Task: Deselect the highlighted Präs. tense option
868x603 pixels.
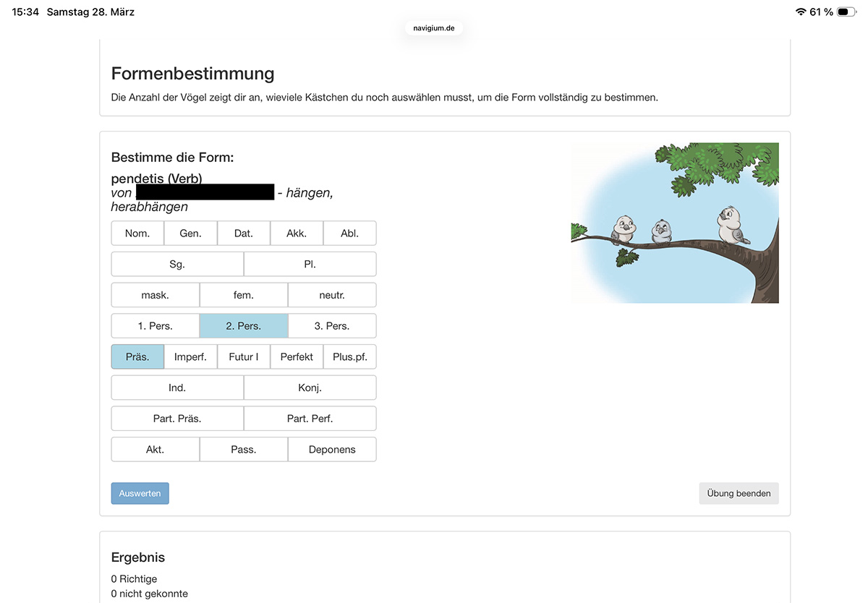Action: [137, 357]
